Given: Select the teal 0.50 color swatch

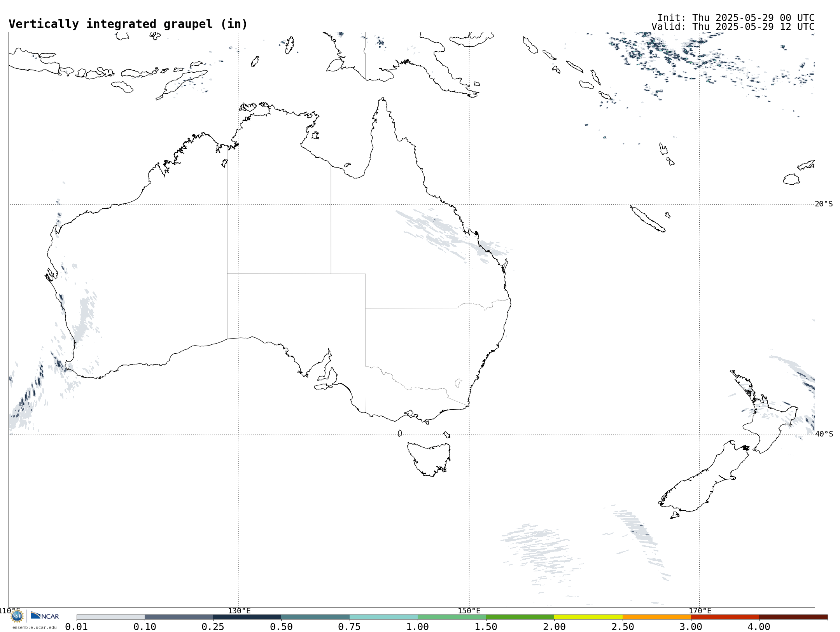Looking at the screenshot, I should click(315, 617).
